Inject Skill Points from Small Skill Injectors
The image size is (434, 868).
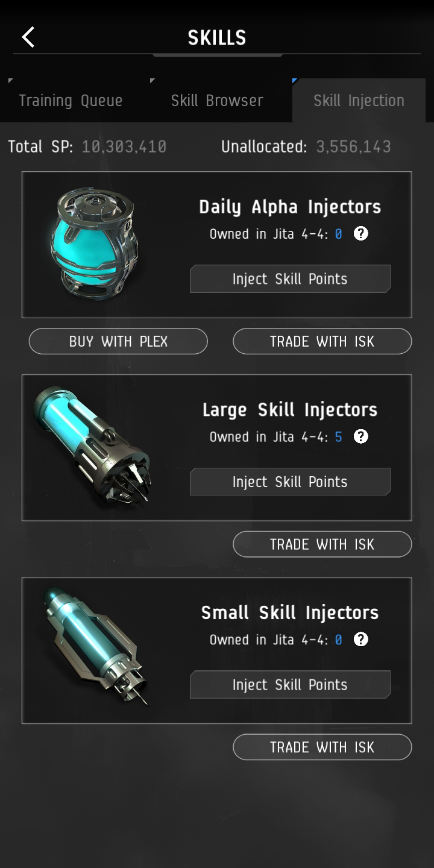[x=290, y=685]
